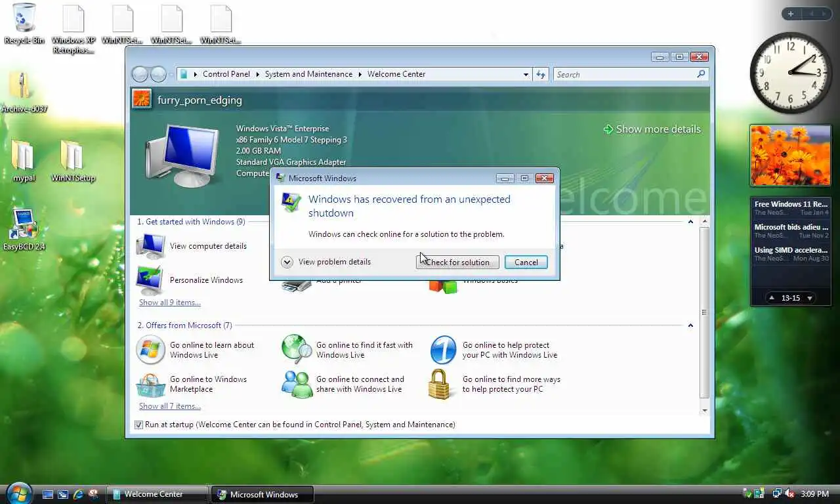Viewport: 840px width, 504px height.
Task: Click Welcome Center scrollbar up arrow
Action: (x=704, y=222)
